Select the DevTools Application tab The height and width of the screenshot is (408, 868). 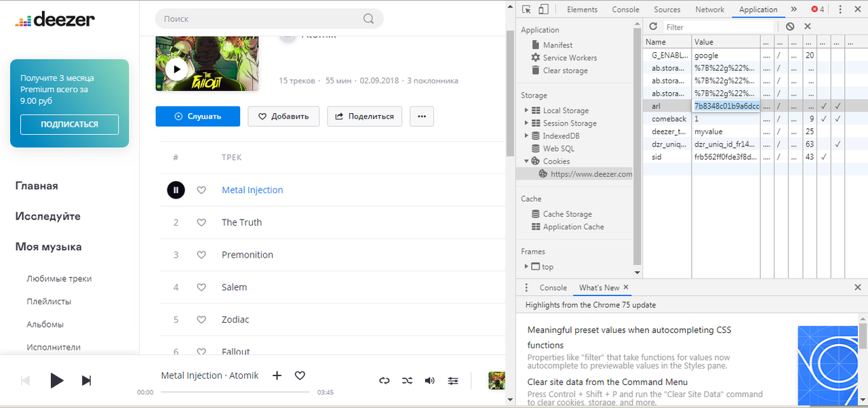point(758,9)
